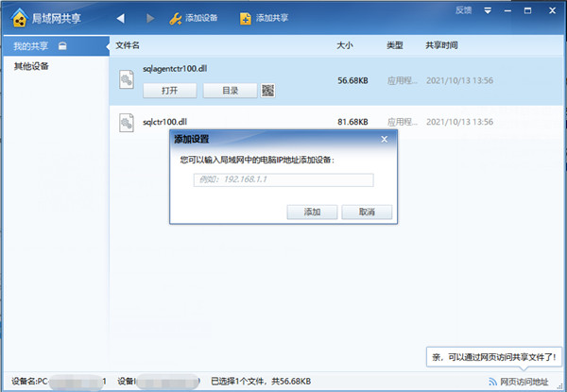The height and width of the screenshot is (392, 567).
Task: Focus the IP address input field
Action: coord(283,179)
